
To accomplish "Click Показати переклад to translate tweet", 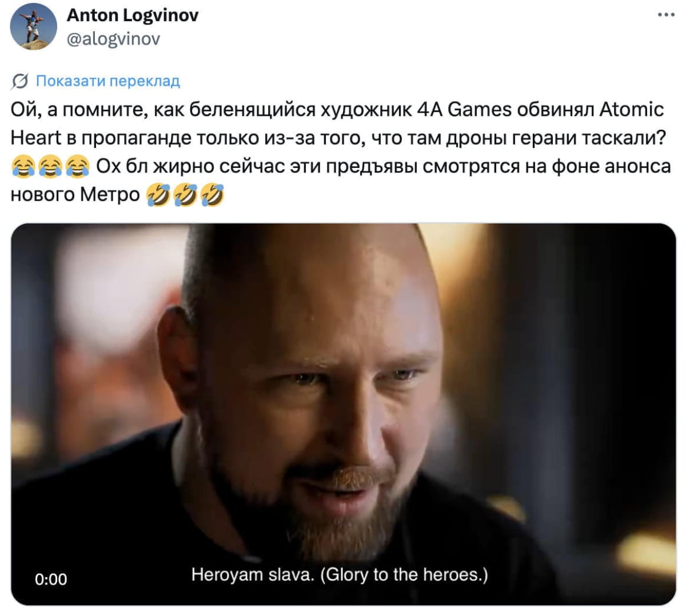I will [x=108, y=81].
